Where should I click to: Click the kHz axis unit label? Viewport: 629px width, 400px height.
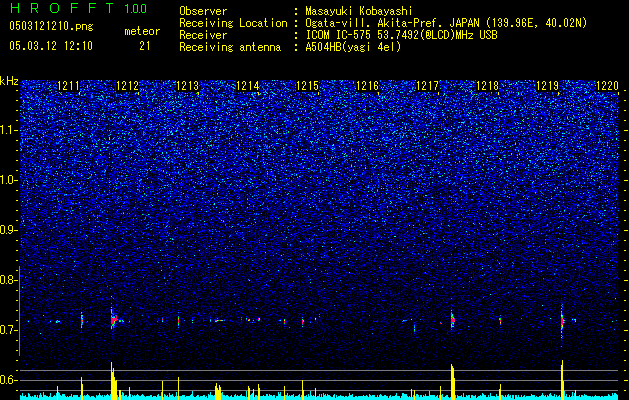coord(9,81)
